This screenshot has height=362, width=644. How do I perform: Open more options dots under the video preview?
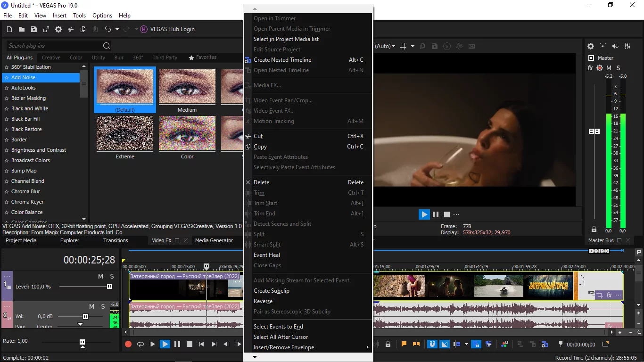point(456,214)
